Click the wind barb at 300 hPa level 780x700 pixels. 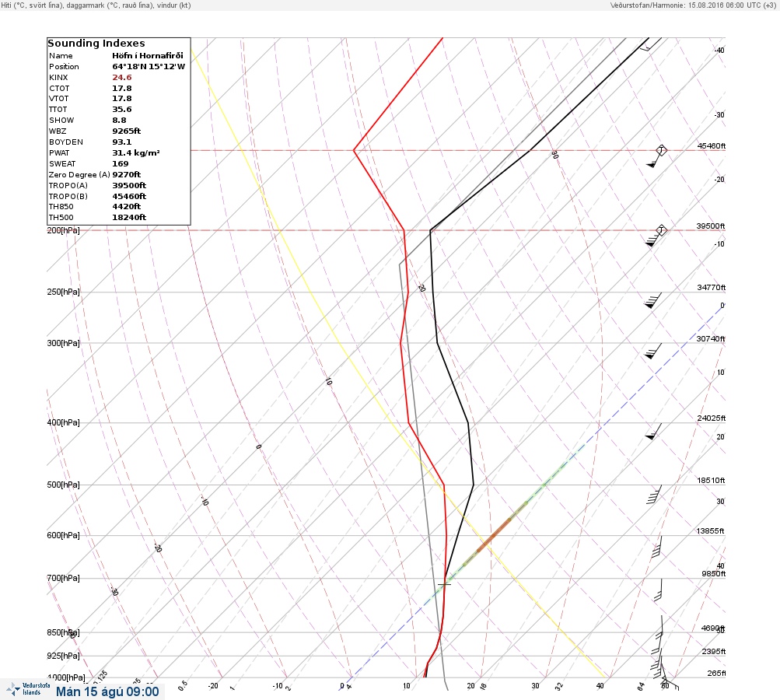coord(653,352)
